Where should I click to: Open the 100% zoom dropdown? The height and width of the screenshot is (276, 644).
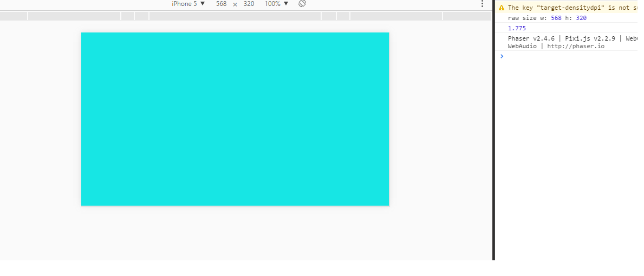click(x=276, y=4)
